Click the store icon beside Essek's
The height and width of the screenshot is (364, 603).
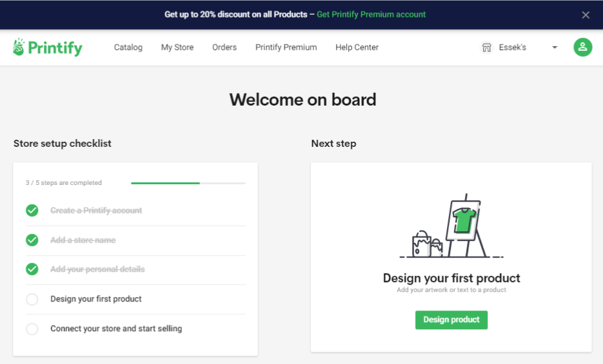487,48
